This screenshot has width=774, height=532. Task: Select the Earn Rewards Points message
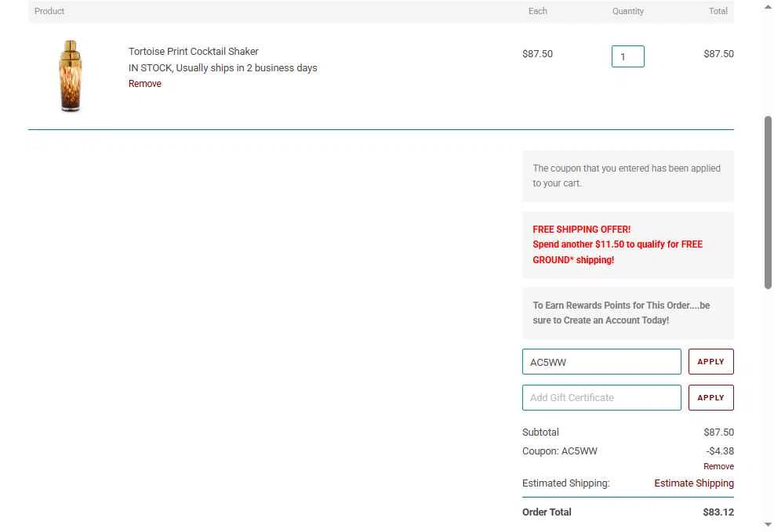[621, 313]
